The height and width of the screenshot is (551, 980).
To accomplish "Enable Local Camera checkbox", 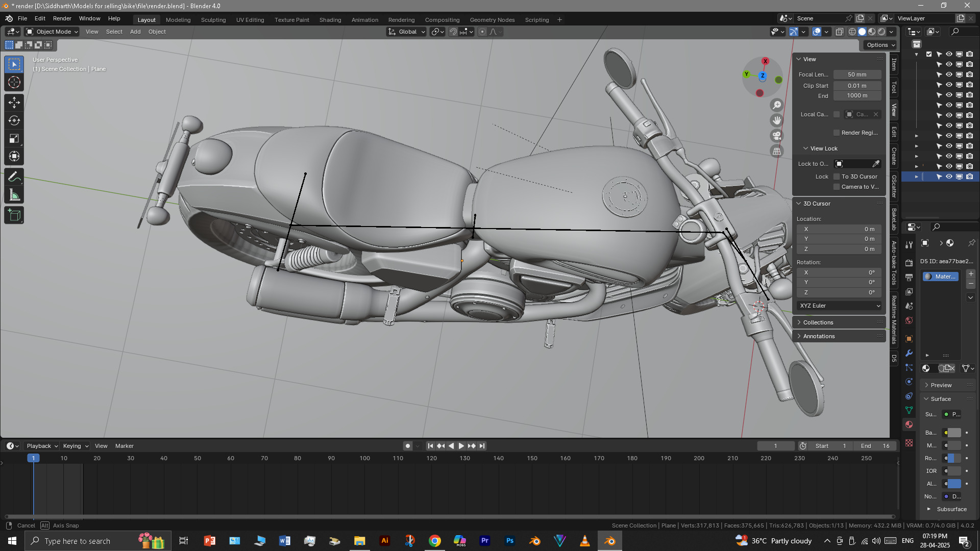I will [837, 114].
